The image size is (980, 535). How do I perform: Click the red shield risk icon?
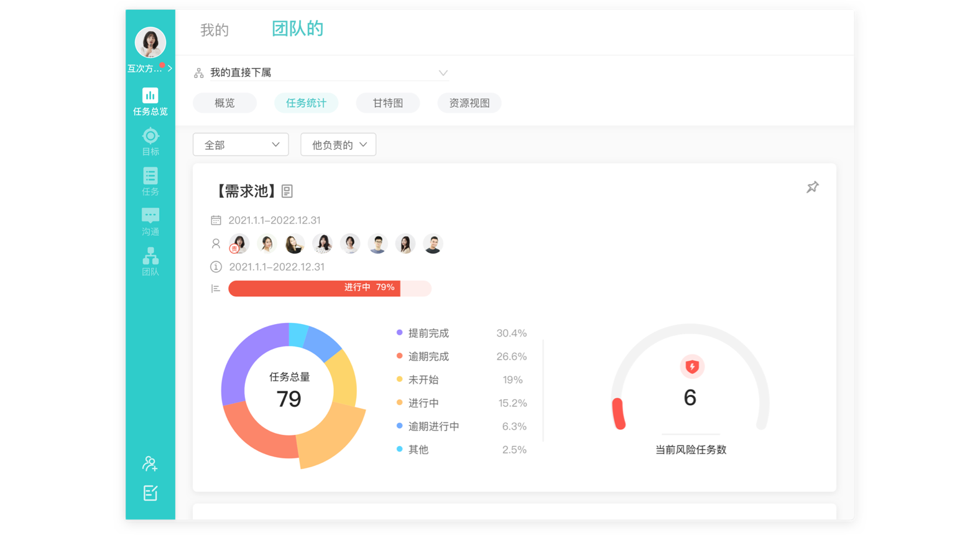pyautogui.click(x=691, y=367)
